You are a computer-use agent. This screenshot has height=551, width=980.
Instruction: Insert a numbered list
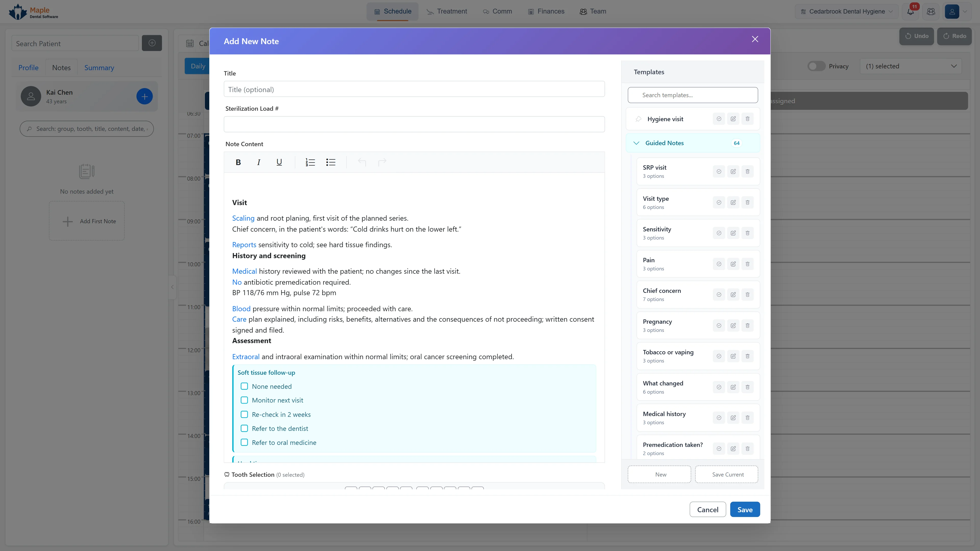coord(310,162)
